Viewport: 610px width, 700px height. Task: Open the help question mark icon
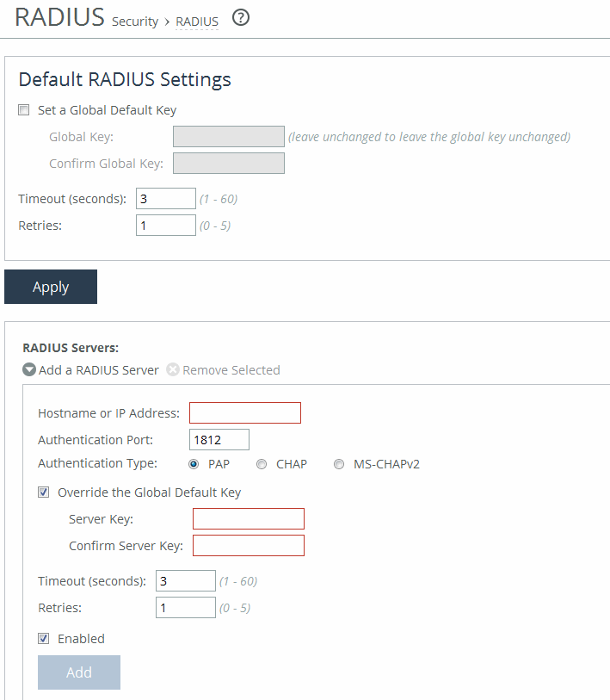click(241, 17)
